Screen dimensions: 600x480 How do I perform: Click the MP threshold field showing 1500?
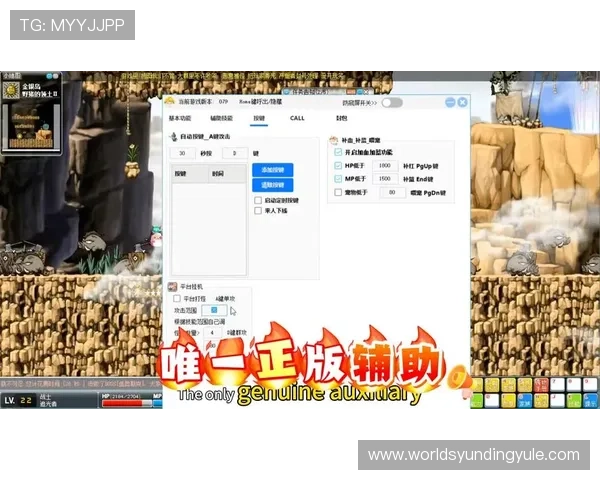tap(385, 179)
